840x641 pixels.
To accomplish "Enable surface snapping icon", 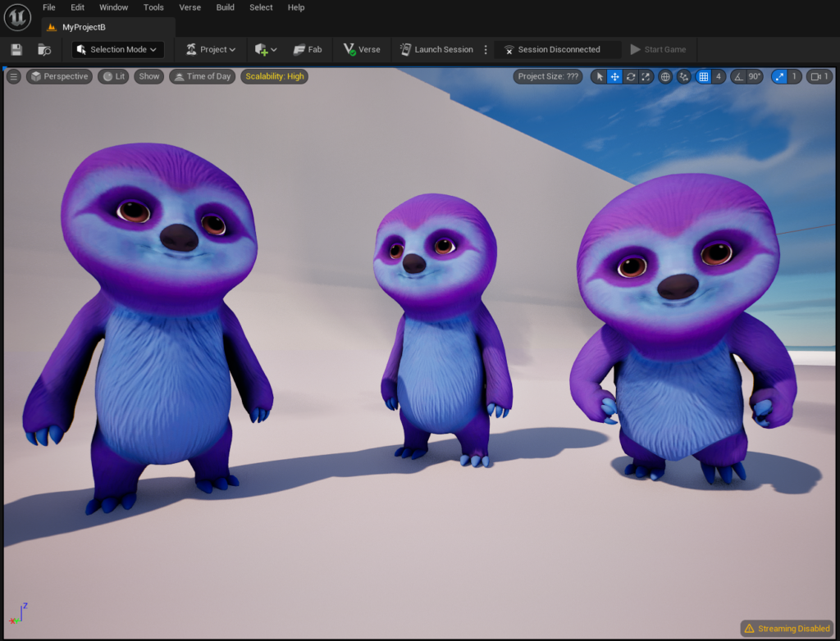I will click(x=684, y=76).
